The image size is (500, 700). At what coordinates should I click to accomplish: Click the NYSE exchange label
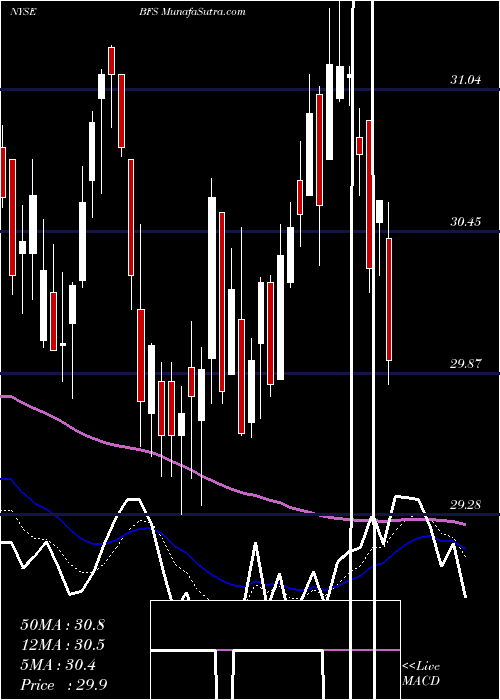[23, 12]
